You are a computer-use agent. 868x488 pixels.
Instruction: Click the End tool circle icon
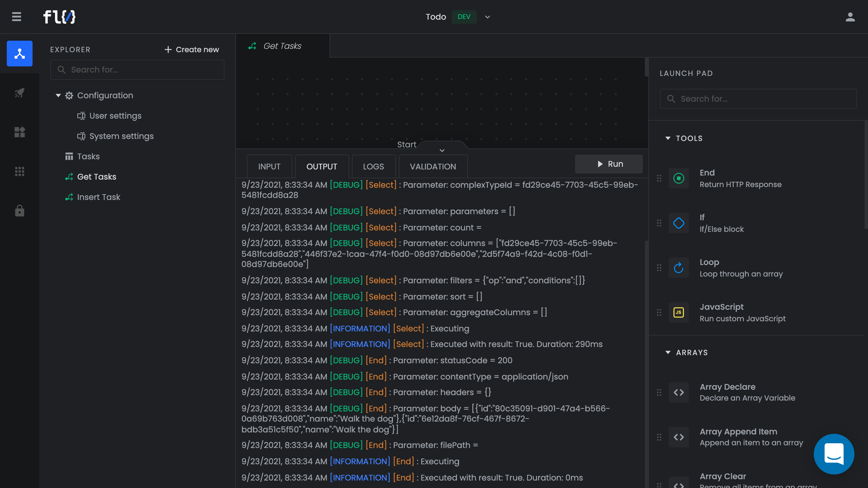point(679,178)
